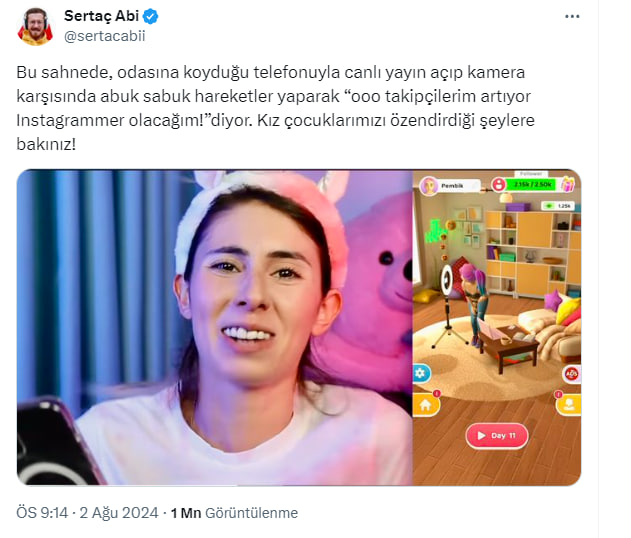Click the blue verified badge
631x538 pixels.
[x=151, y=16]
